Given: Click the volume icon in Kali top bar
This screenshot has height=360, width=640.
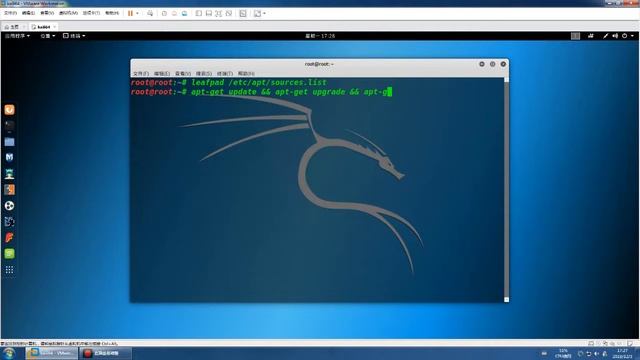Looking at the screenshot, I should (615, 36).
